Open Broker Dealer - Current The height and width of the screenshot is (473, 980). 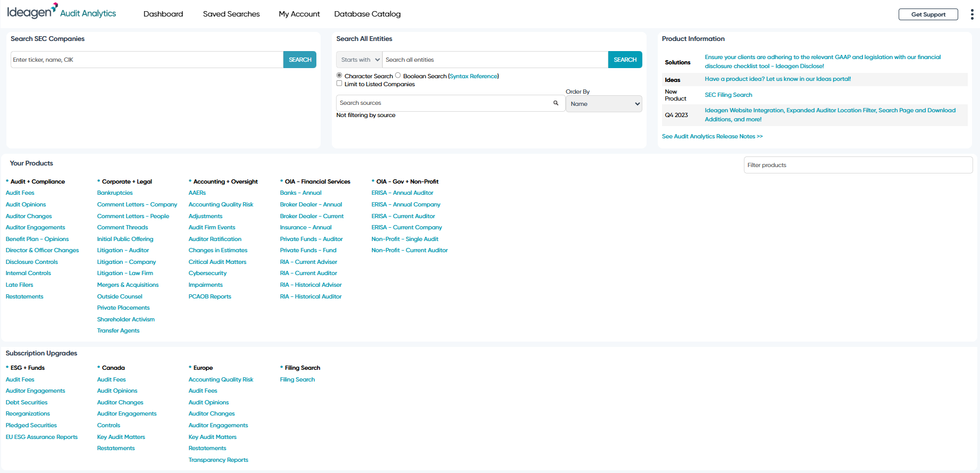(x=312, y=216)
